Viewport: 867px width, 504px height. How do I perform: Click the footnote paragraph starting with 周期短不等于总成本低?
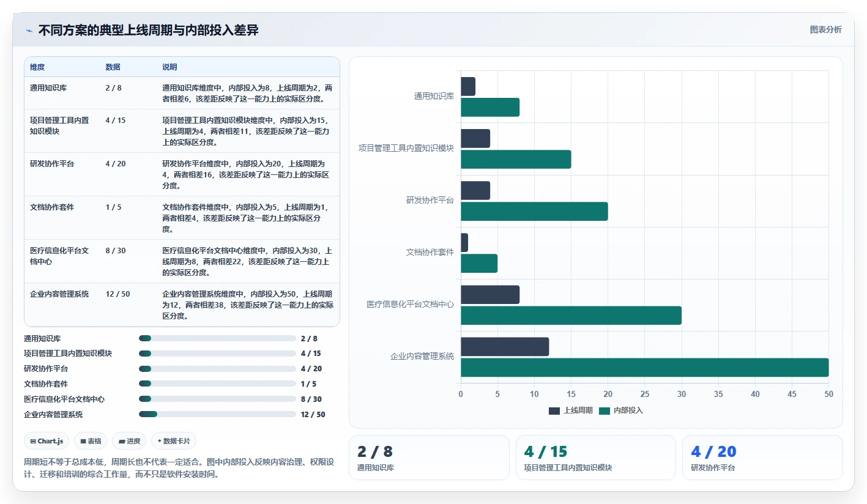179,468
